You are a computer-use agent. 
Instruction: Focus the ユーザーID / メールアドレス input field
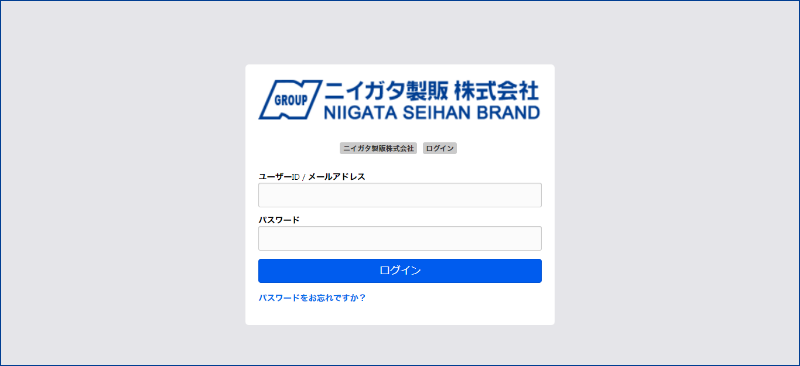pos(400,195)
